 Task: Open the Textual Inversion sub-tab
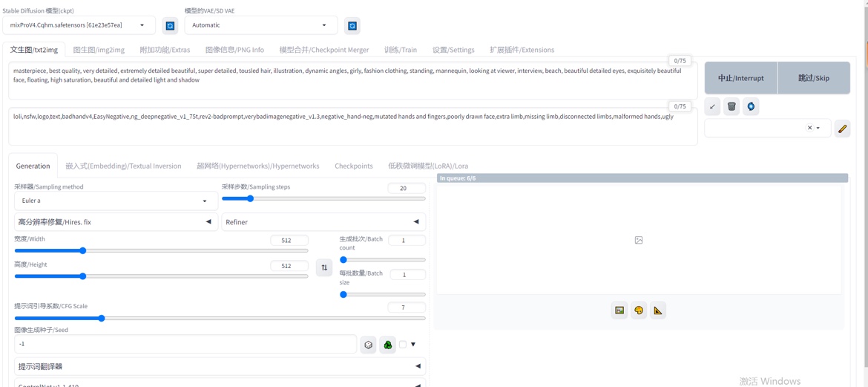click(x=123, y=166)
